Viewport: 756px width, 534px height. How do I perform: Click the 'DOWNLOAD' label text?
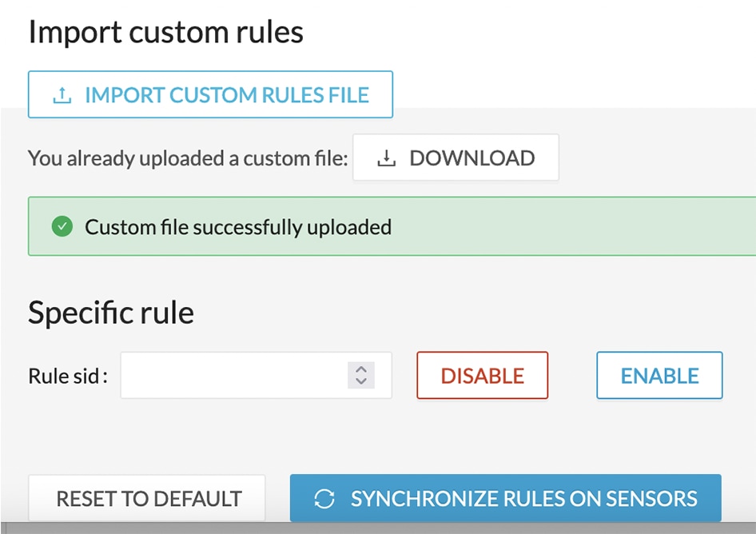click(472, 158)
